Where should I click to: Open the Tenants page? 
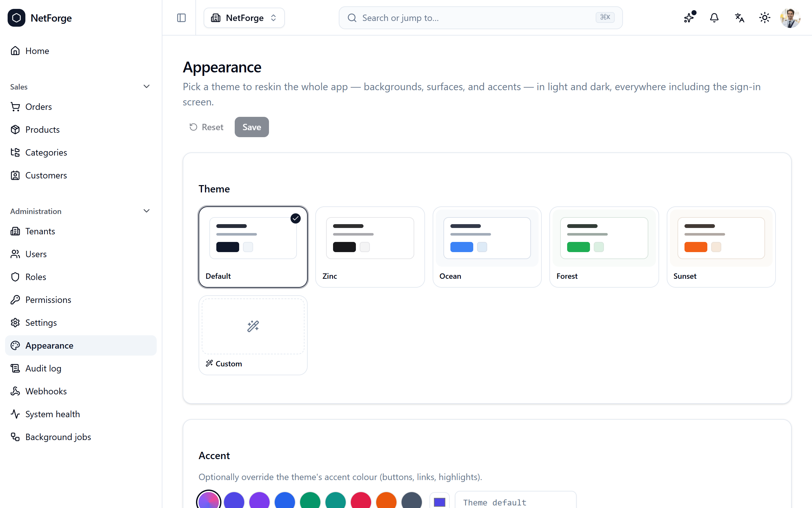coord(81,231)
